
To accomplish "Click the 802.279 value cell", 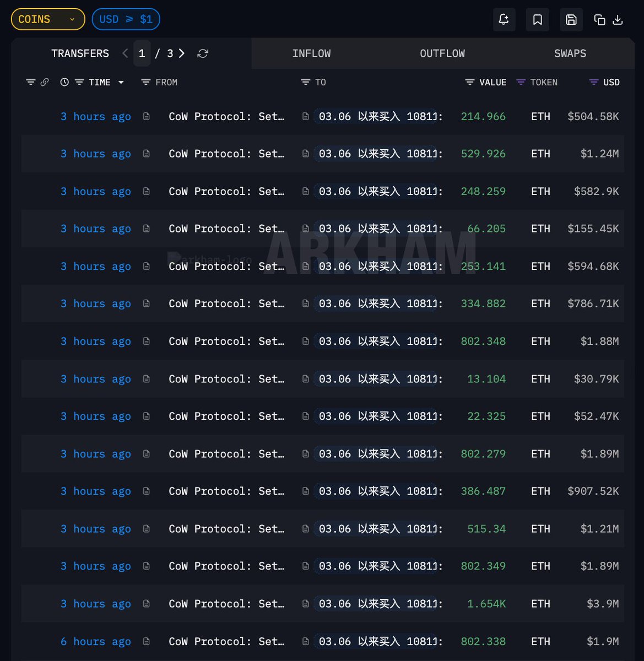I will 483,454.
